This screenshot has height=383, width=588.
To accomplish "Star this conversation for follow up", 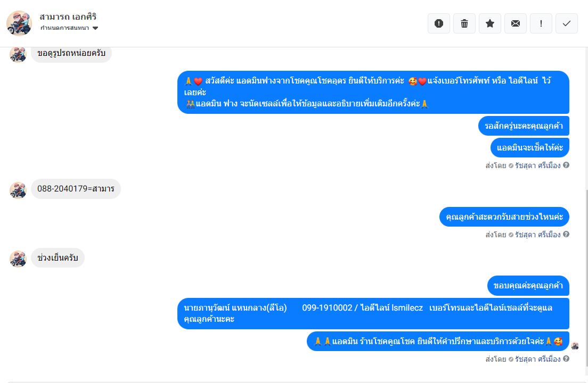I will 490,23.
